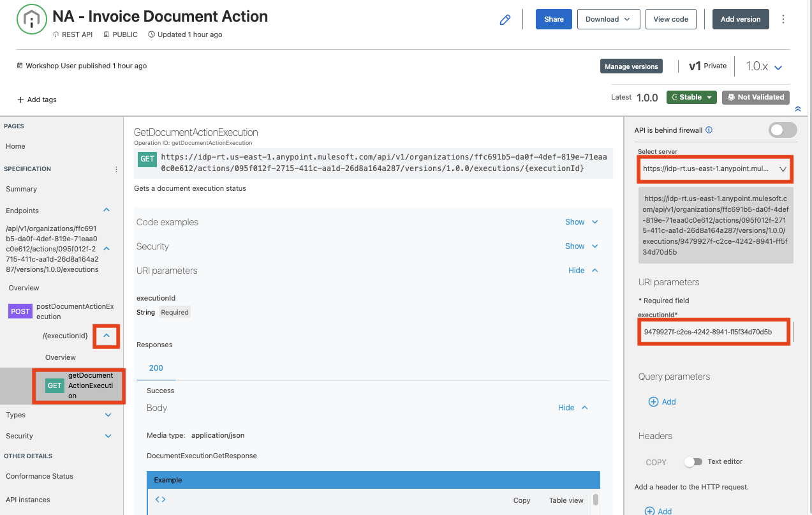
Task: Collapse the /{executionId} node chevron
Action: 107,336
